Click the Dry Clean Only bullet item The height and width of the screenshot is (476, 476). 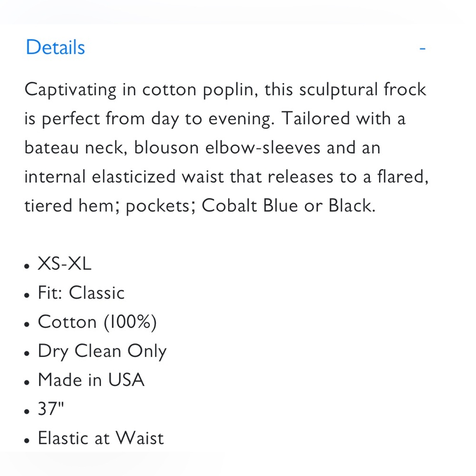click(x=102, y=352)
